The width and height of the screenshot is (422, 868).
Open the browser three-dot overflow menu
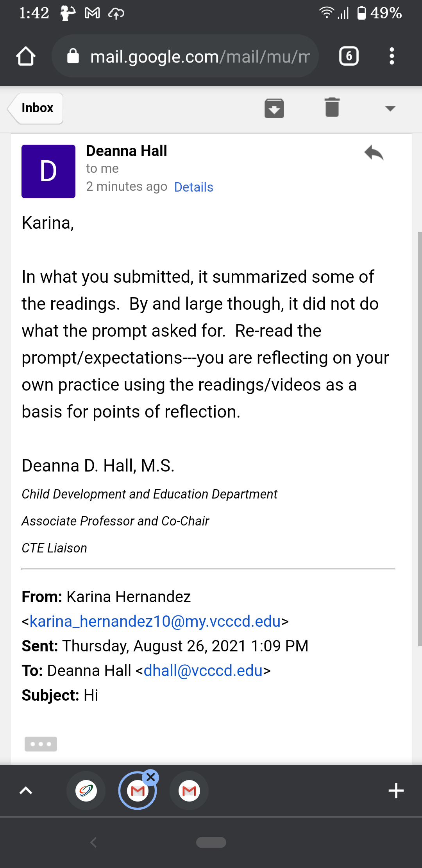392,56
